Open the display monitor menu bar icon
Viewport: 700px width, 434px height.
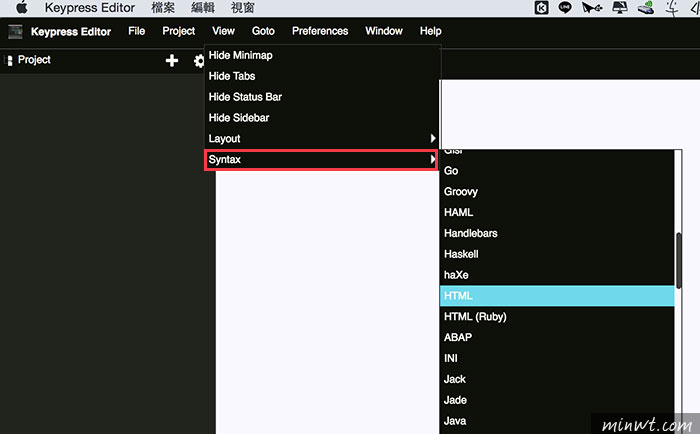[620, 8]
